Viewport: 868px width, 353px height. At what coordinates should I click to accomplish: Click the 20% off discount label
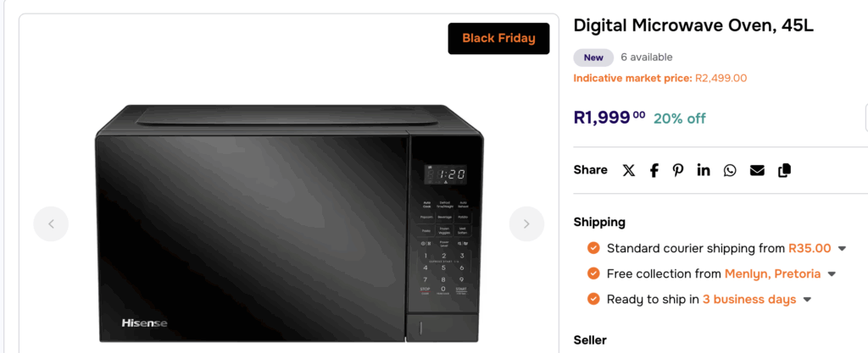679,119
